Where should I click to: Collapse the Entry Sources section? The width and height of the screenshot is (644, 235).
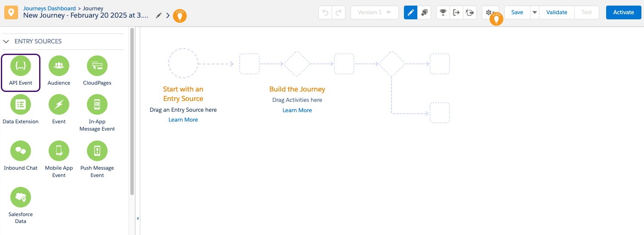point(6,41)
